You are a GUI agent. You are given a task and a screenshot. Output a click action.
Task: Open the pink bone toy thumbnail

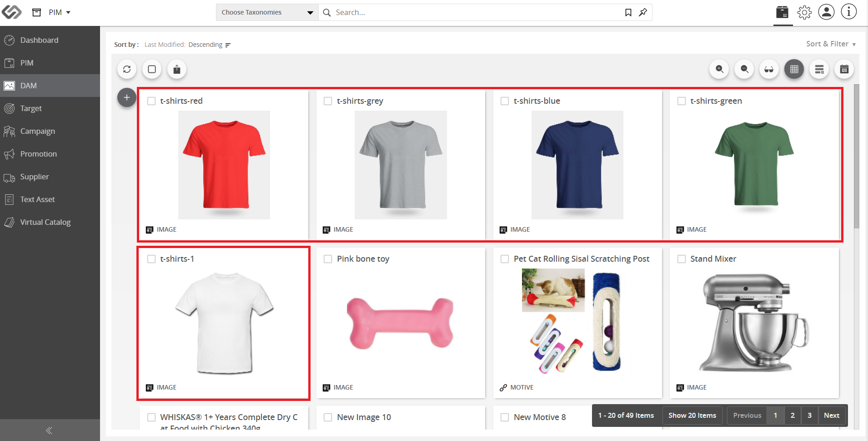pyautogui.click(x=401, y=323)
